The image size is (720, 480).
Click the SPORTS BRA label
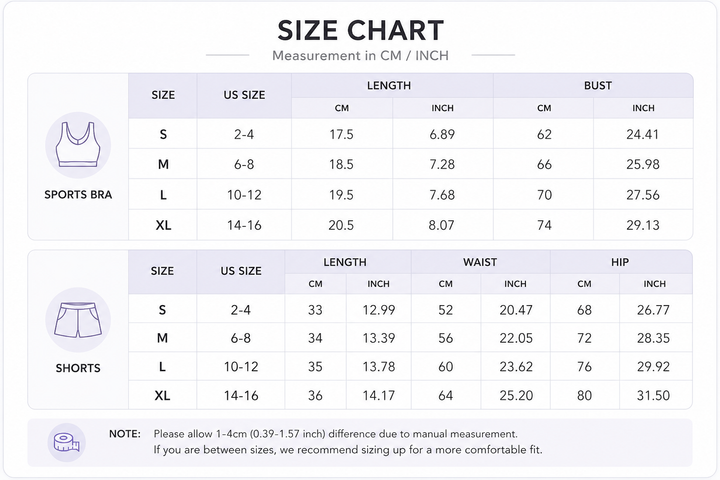coord(78,195)
